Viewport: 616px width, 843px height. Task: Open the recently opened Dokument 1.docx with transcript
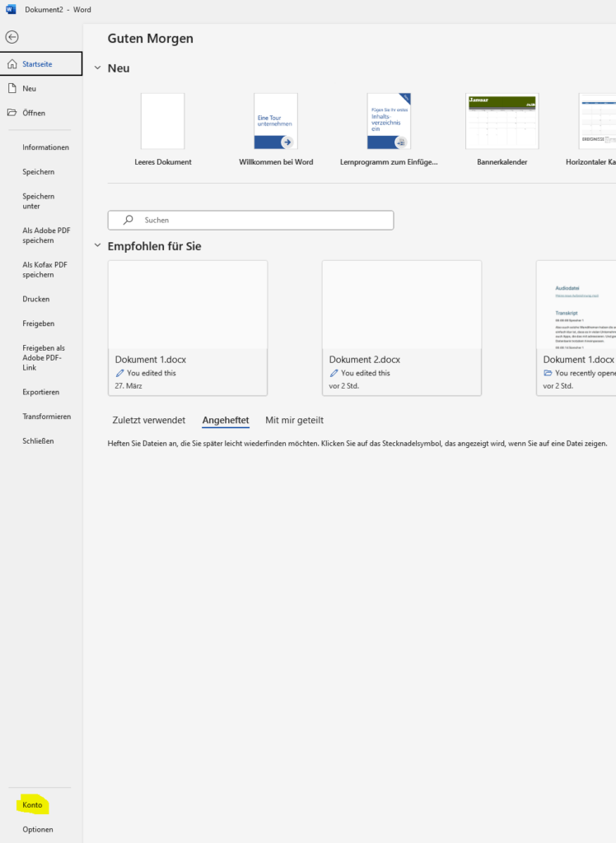[576, 328]
